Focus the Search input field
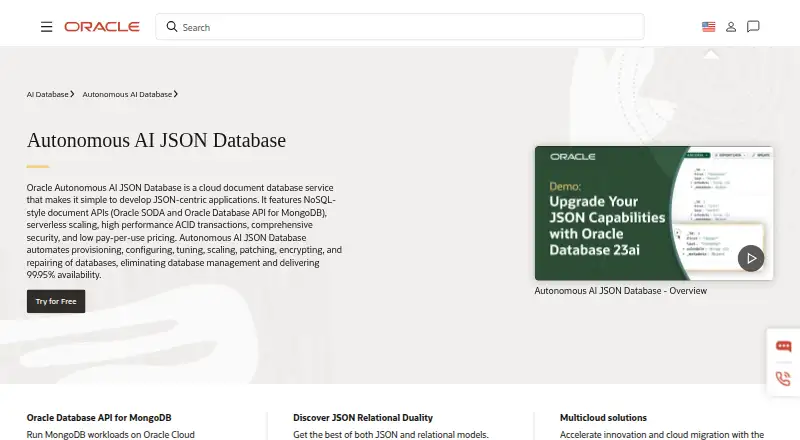800x440 pixels. click(x=400, y=27)
